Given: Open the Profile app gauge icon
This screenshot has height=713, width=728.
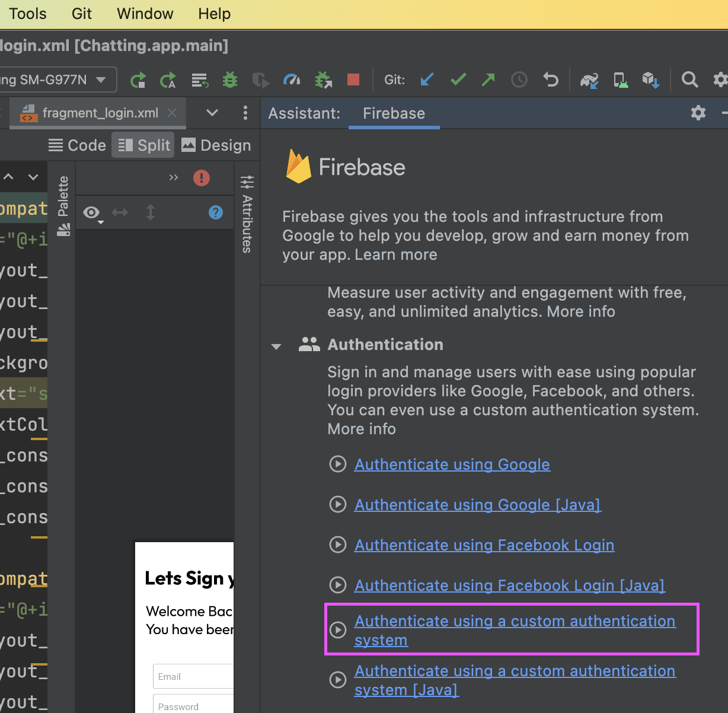Looking at the screenshot, I should (x=292, y=79).
